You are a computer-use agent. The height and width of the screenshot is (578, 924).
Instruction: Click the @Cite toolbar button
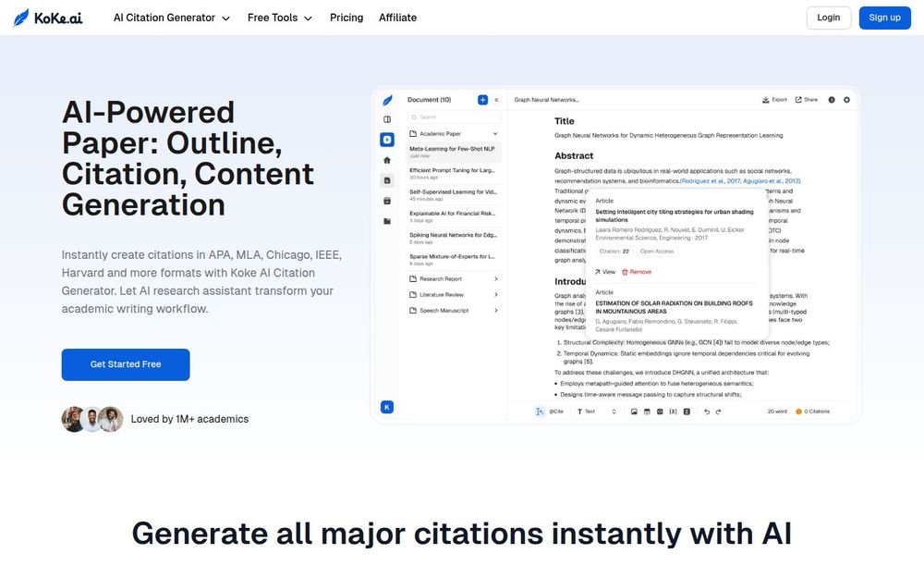pos(555,412)
